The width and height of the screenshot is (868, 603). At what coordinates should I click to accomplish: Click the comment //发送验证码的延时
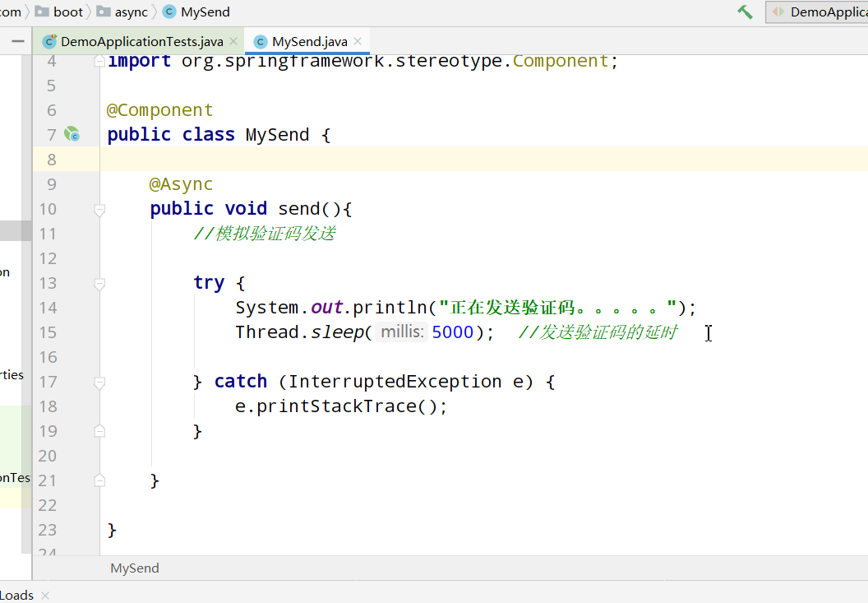[x=598, y=332]
